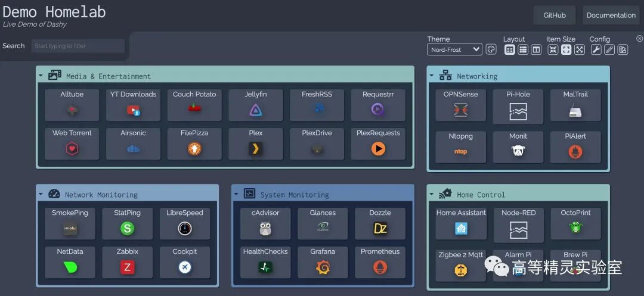Viewport: 644px width, 296px height.
Task: Open the cAdvisor owl tile
Action: [265, 223]
